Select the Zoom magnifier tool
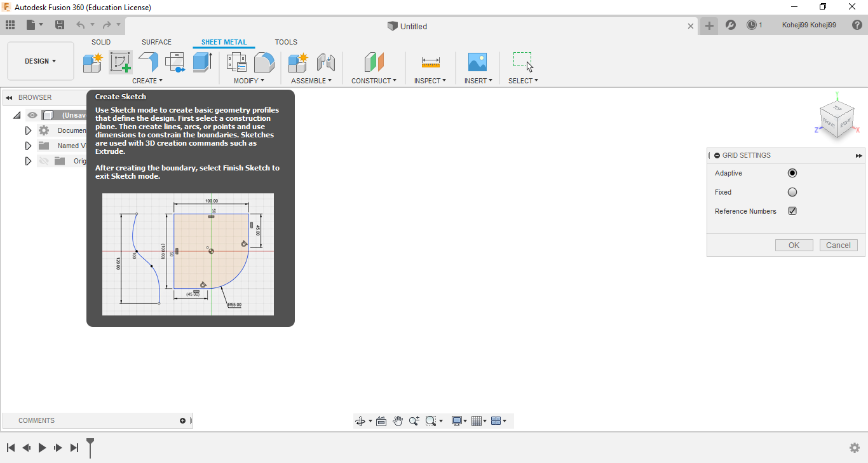Viewport: 868px width, 463px height. [414, 421]
